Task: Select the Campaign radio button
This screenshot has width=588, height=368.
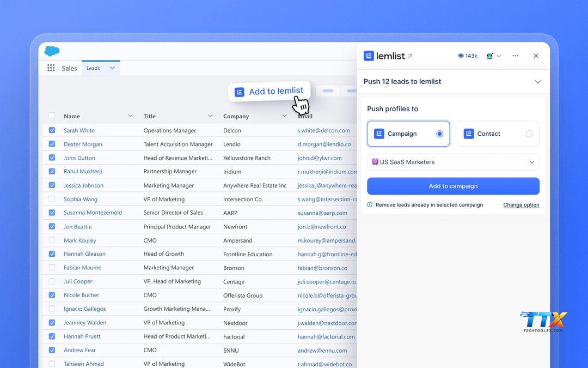Action: 439,134
